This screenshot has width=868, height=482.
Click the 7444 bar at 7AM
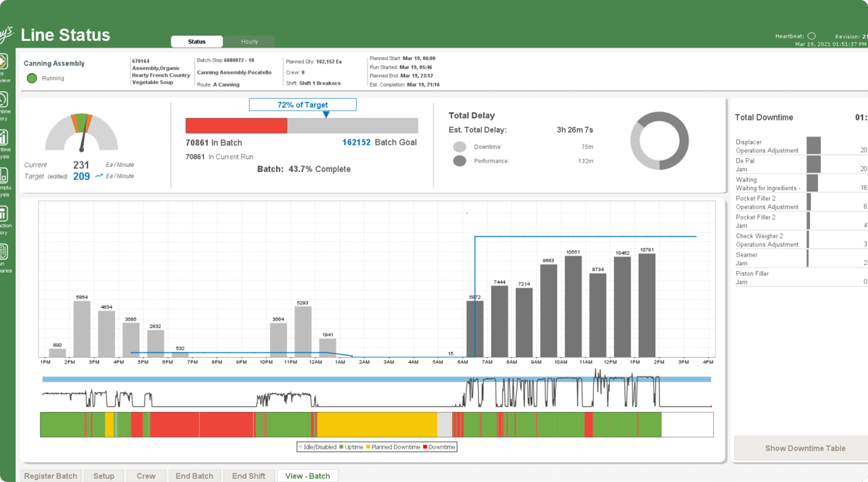(x=499, y=322)
